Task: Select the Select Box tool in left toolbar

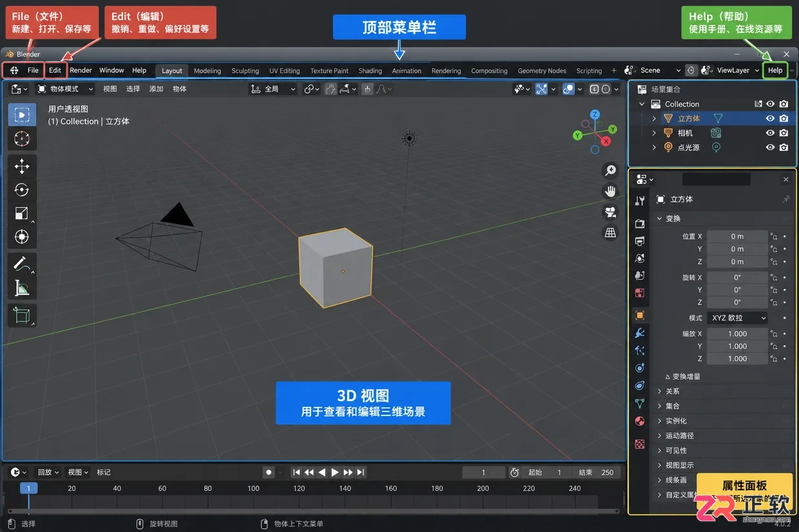Action: point(22,115)
